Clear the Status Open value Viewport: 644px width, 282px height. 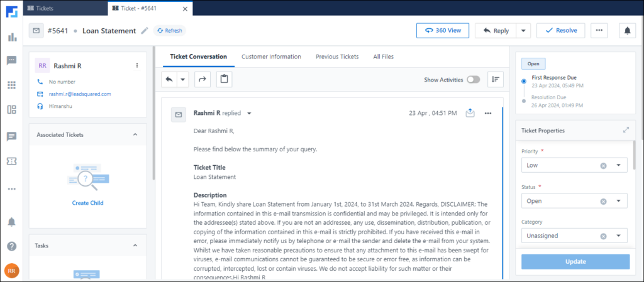click(603, 201)
